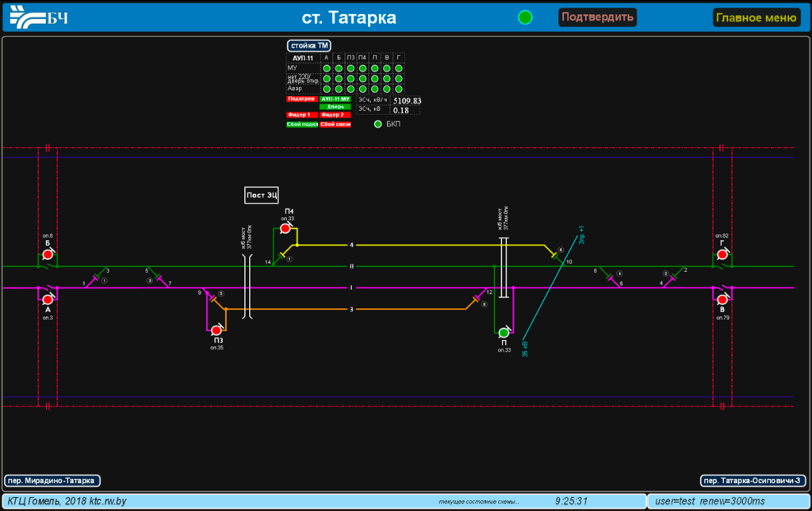Open the Пост ЭЦ box
The width and height of the screenshot is (812, 511).
click(261, 195)
